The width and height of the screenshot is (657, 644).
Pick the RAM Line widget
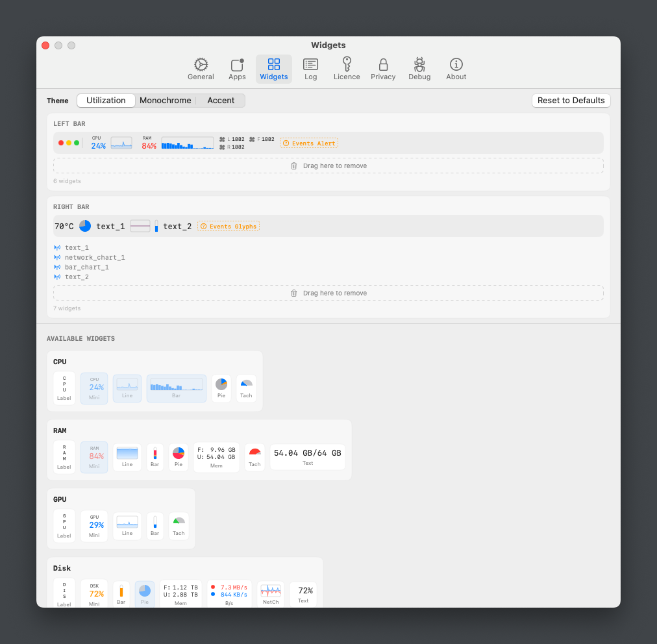pyautogui.click(x=127, y=457)
